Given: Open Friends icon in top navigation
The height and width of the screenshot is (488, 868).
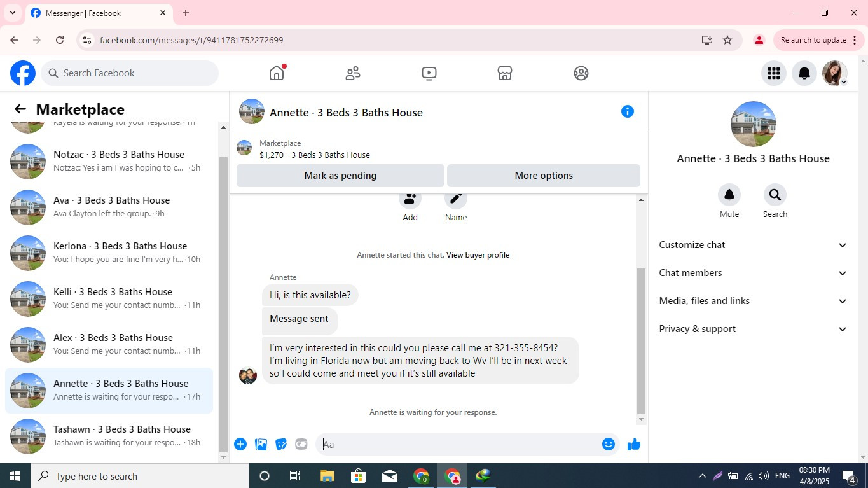Looking at the screenshot, I should [x=353, y=73].
